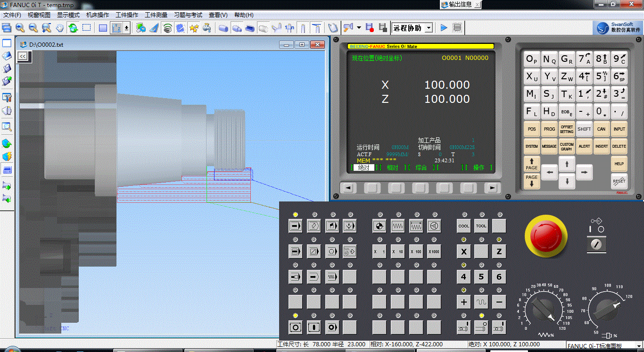Select the dashed rectangle zoom window tool
Viewport: 644px width, 352px height.
point(86,28)
